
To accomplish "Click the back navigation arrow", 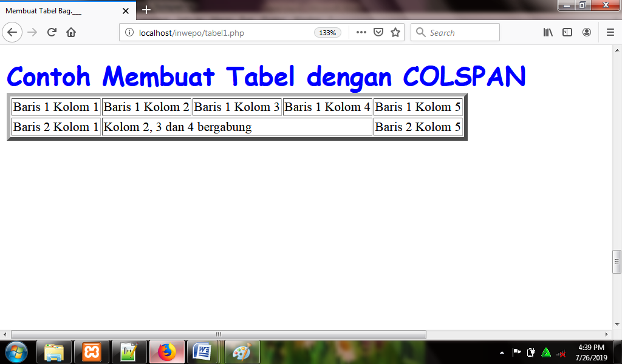I will [12, 32].
